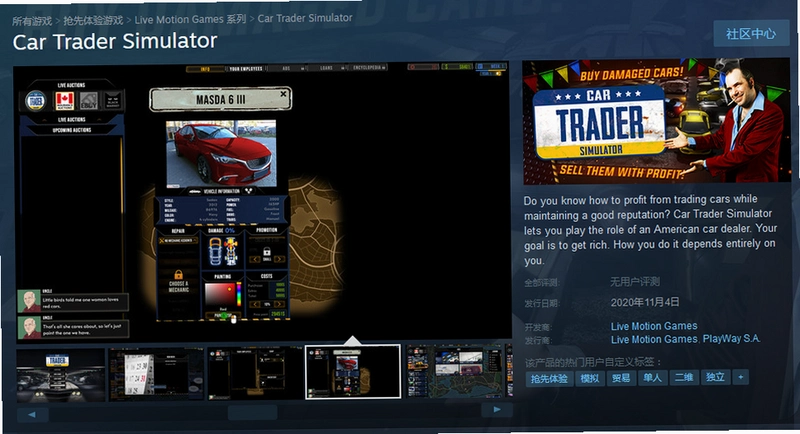
Task: Click the PlayWay S.A. publisher link
Action: coord(731,339)
